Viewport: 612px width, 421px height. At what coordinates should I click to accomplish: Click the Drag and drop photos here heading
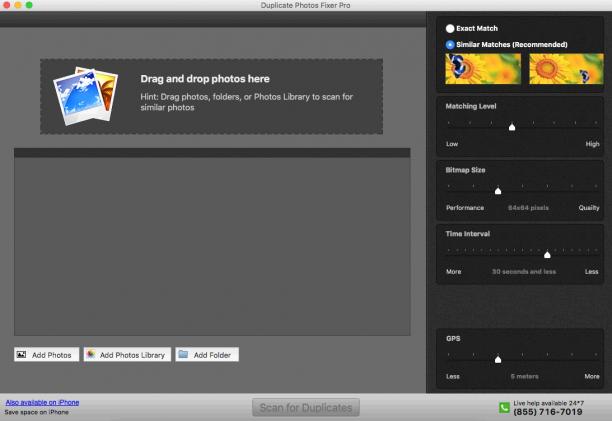pyautogui.click(x=205, y=79)
